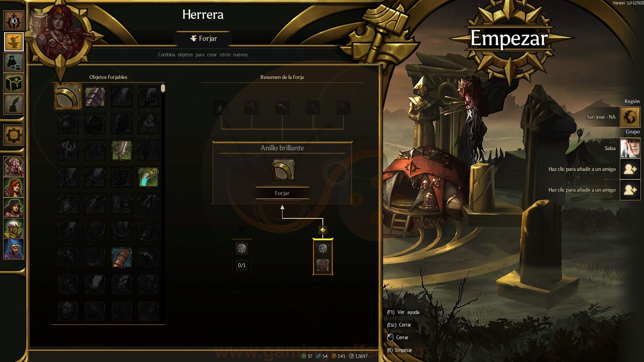
Task: Open the level 10 badge icon
Action: (x=14, y=21)
